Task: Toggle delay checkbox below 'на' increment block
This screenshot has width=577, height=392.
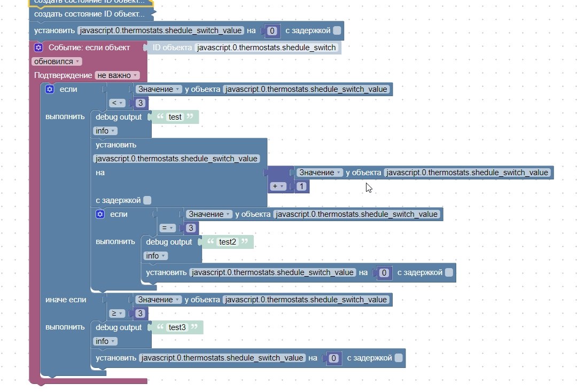Action: tap(147, 200)
